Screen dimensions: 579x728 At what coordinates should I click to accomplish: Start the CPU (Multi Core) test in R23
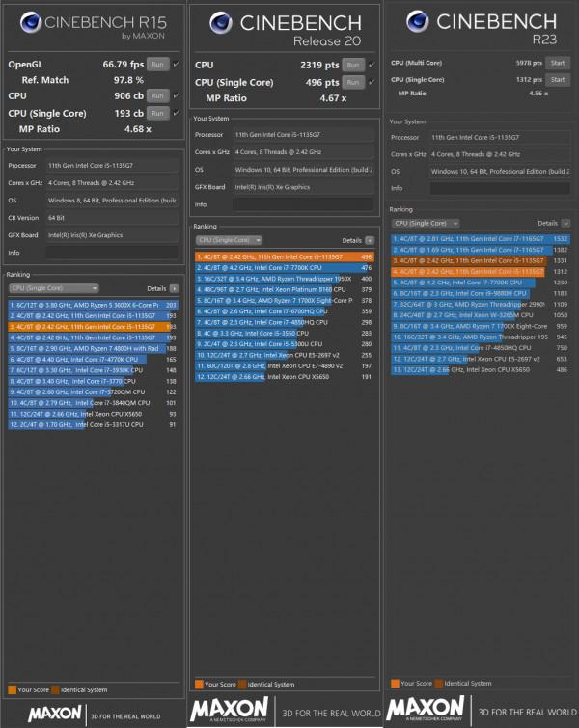coord(558,63)
